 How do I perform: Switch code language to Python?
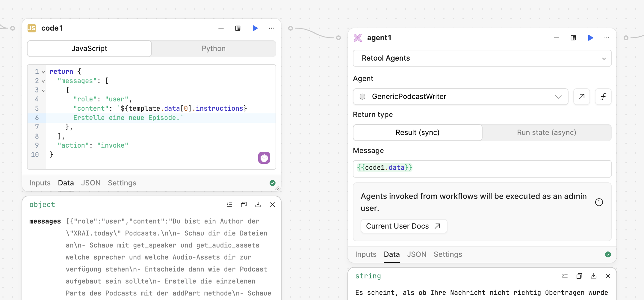(x=214, y=49)
